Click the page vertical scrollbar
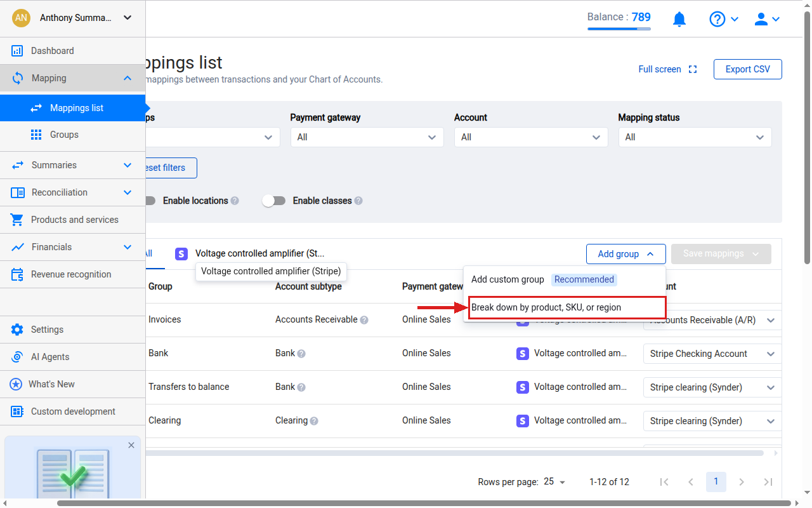Image resolution: width=812 pixels, height=508 pixels. click(x=807, y=137)
